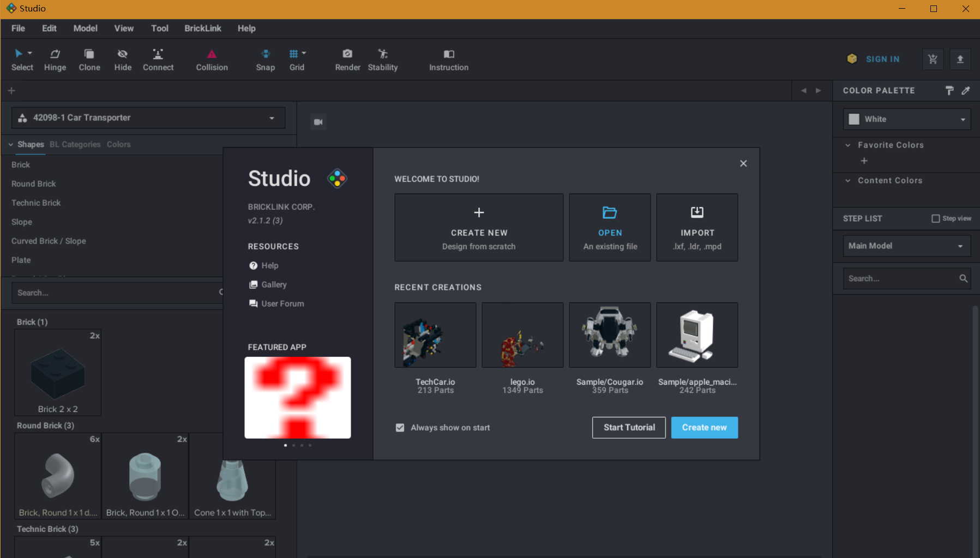This screenshot has height=558, width=980.
Task: Switch to the Colors tab
Action: pos(118,144)
